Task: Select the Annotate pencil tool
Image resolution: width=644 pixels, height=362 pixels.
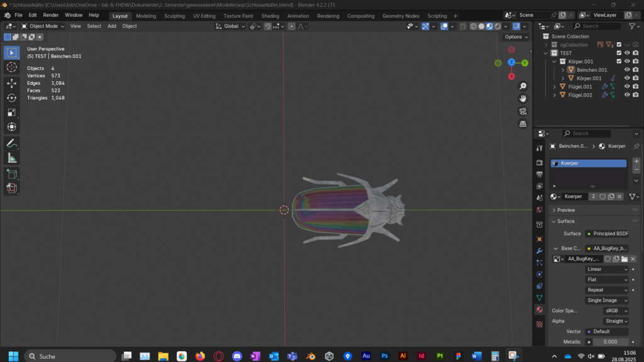Action: [x=11, y=143]
